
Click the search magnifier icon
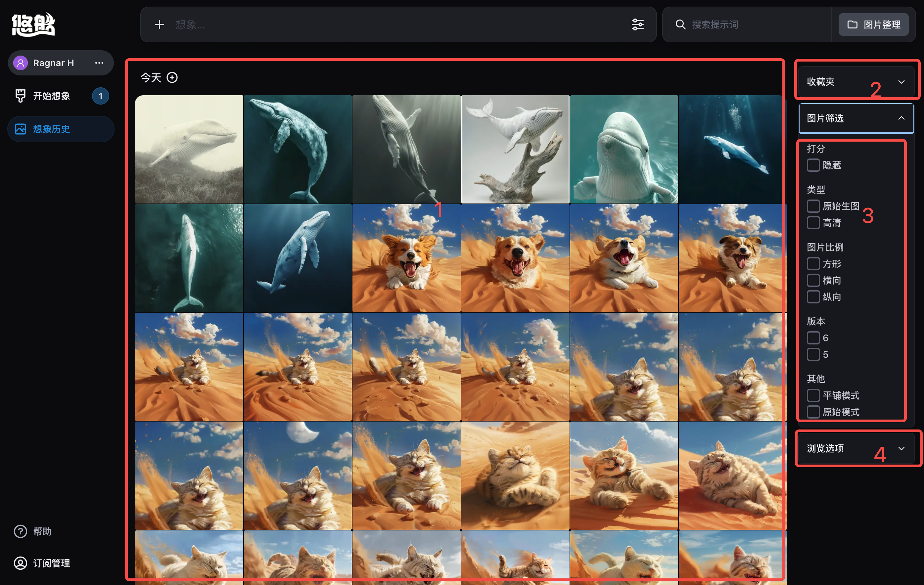tap(680, 24)
